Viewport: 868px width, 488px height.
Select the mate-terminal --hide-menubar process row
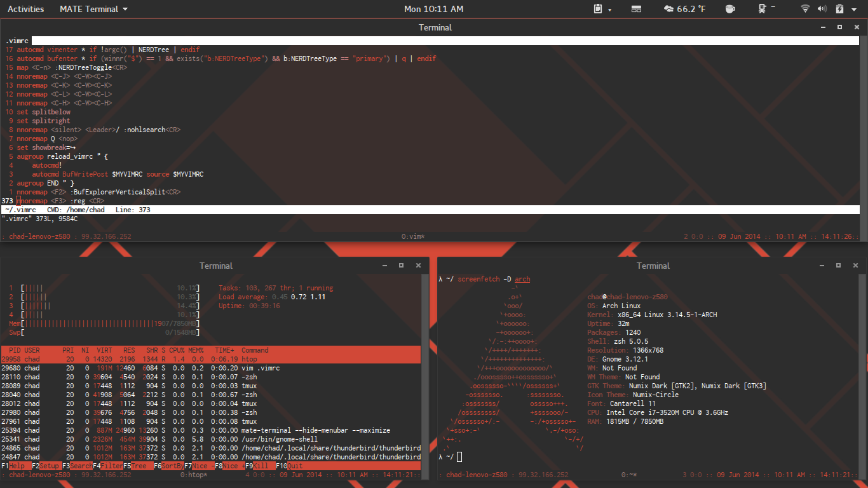(x=211, y=430)
